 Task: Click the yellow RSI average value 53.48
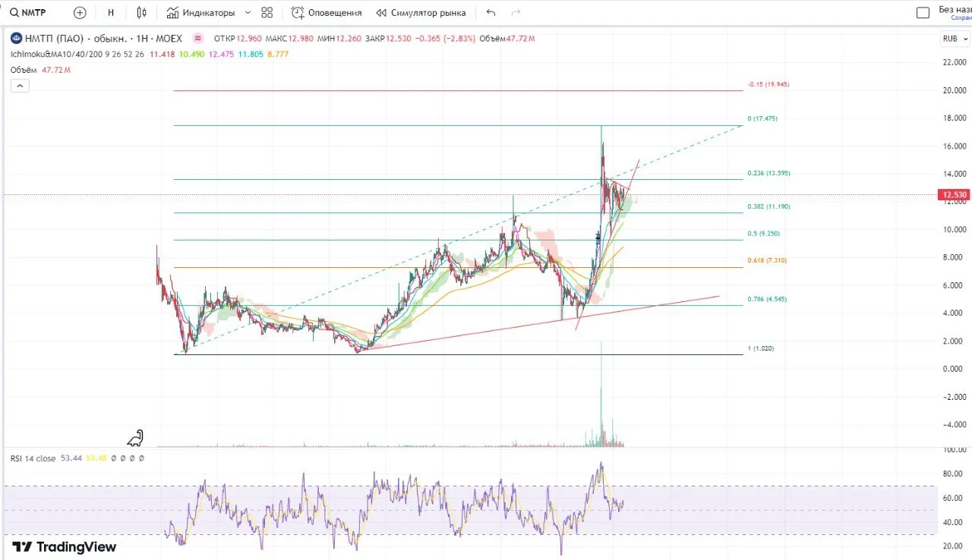96,458
